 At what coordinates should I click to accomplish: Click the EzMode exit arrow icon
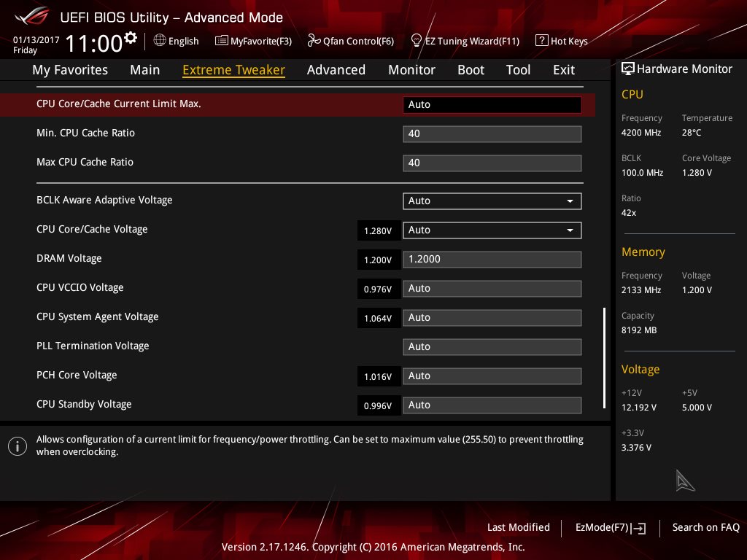[x=638, y=528]
